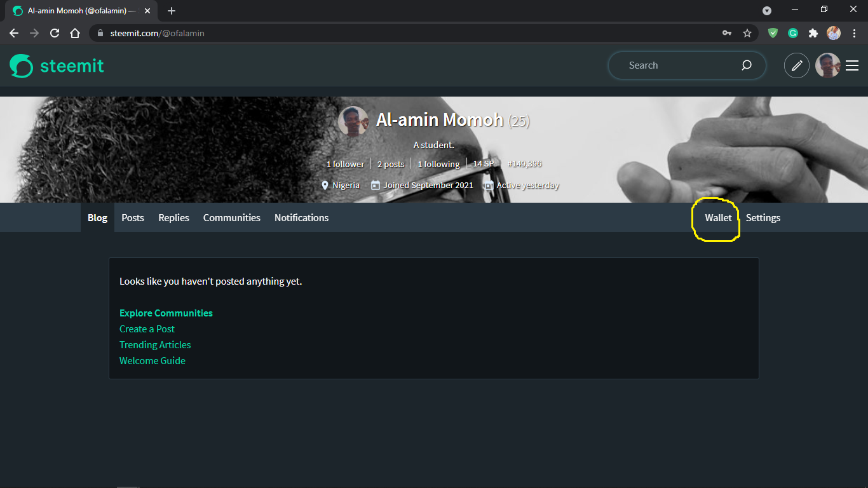Click the Grammarly extension icon

click(x=793, y=33)
